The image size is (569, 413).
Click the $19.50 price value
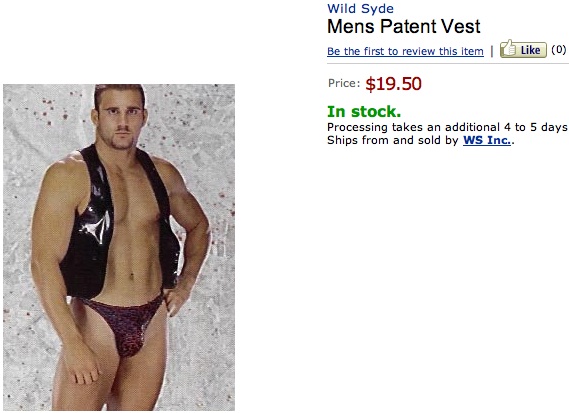click(x=393, y=84)
